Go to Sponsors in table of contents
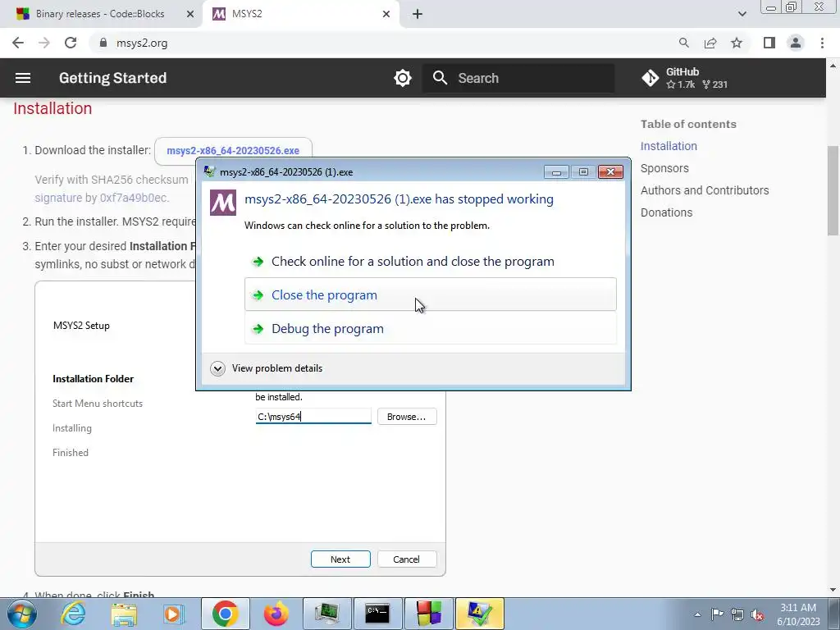 664,168
